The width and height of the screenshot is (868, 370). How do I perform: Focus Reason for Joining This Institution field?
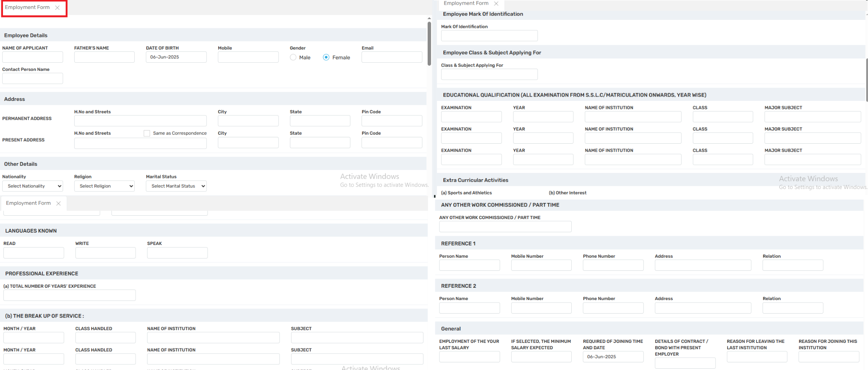829,357
